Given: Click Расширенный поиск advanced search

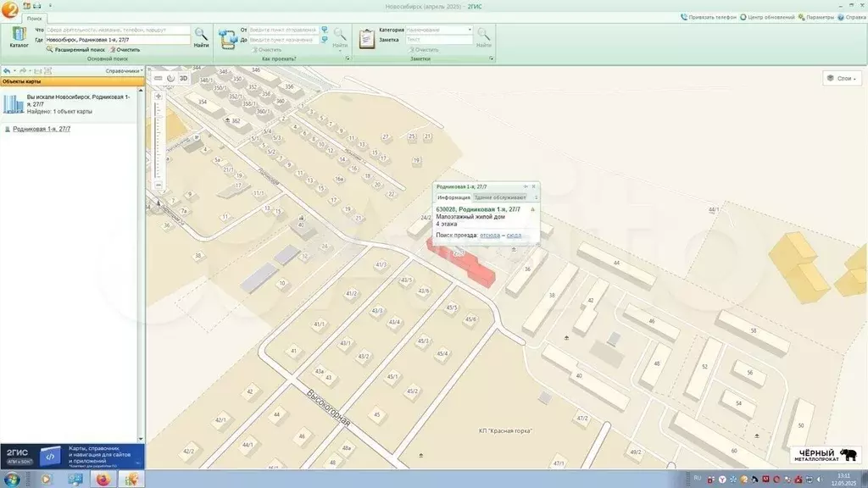Looking at the screenshot, I should coord(75,50).
